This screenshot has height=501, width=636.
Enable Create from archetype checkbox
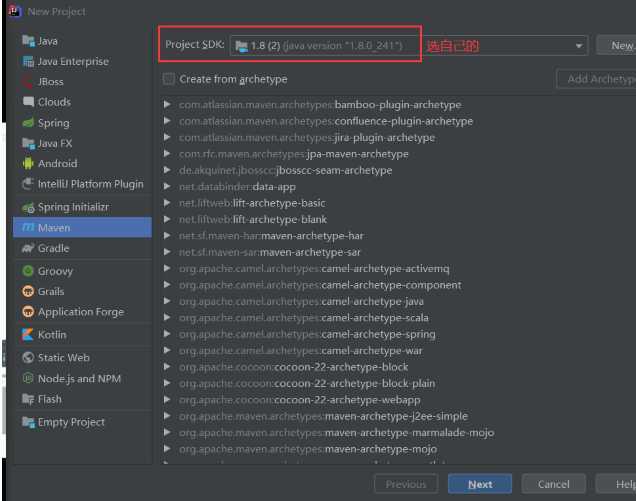169,79
